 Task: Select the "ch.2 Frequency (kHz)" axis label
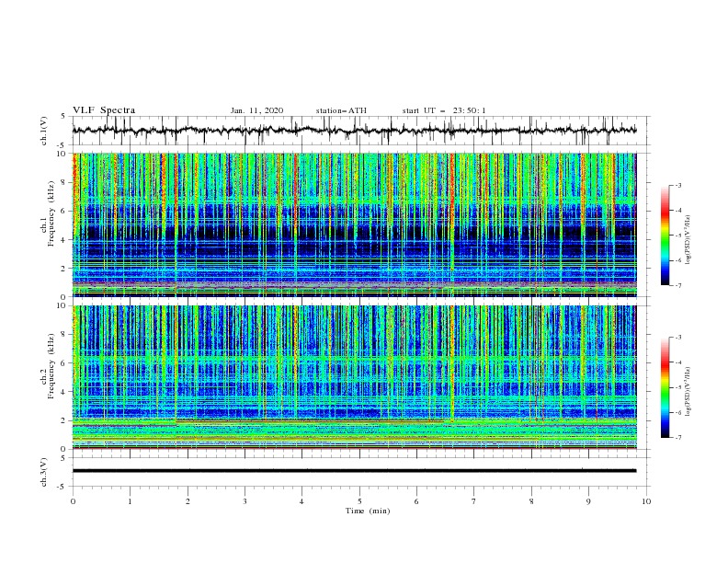[48, 367]
